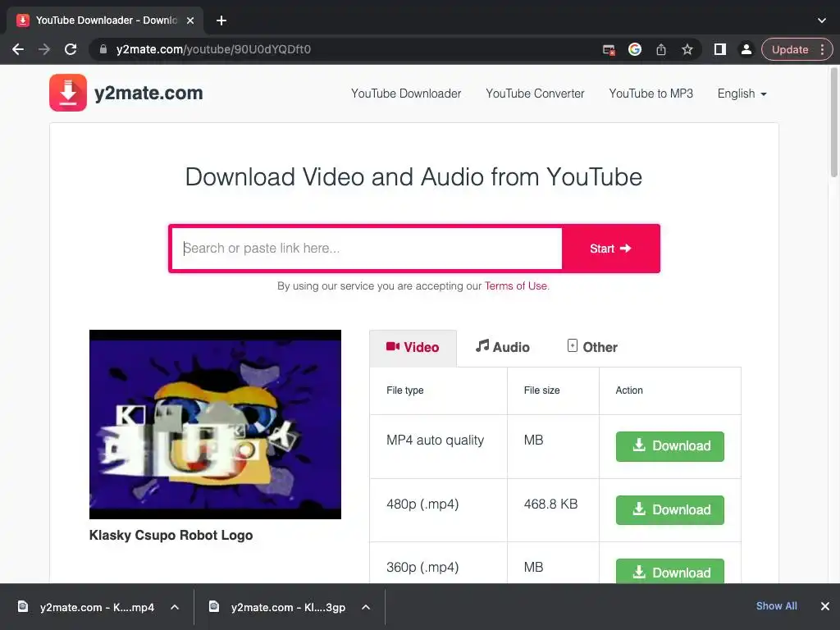This screenshot has height=630, width=840.
Task: Open YouTube Downloader nav link
Action: pyautogui.click(x=406, y=94)
